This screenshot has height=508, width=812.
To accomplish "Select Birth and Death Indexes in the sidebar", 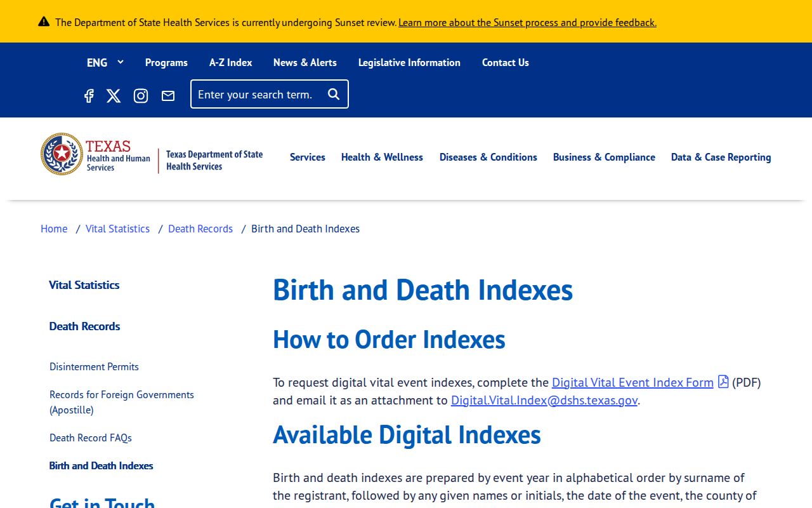I will (x=101, y=465).
